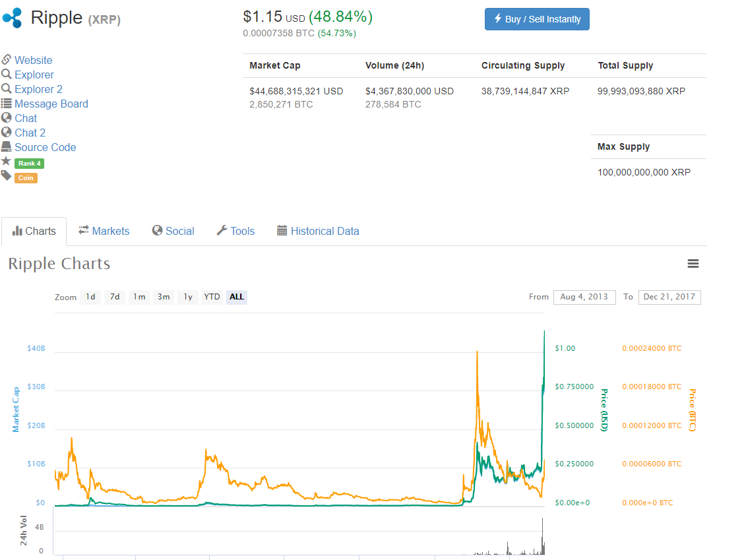Click the 0.00007358 BTC price text
This screenshot has width=744, height=560.
tap(278, 33)
